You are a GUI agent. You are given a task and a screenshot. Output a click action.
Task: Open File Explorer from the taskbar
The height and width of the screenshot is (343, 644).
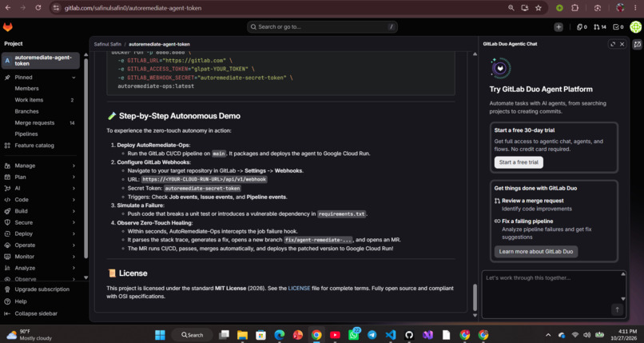click(x=242, y=335)
